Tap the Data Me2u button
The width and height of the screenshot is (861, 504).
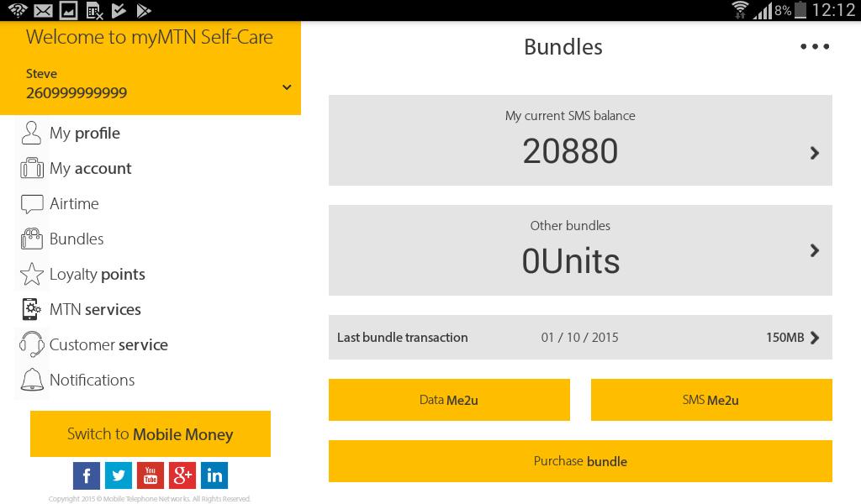pos(449,400)
